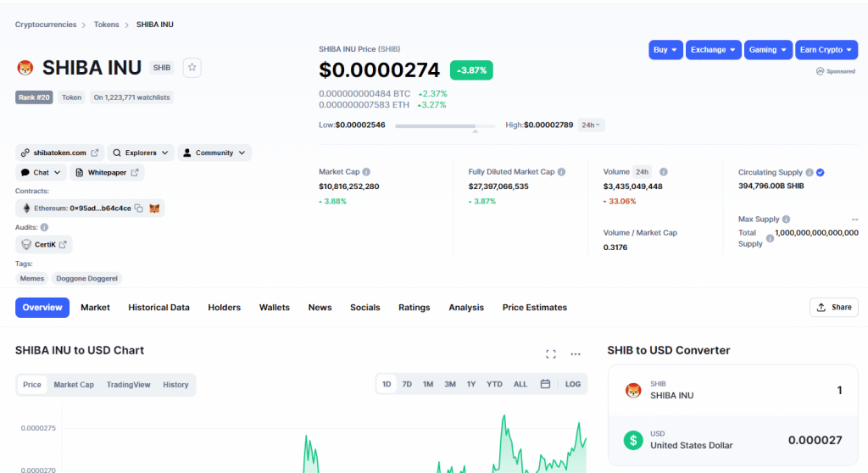
Task: Open Volume 24h period selector
Action: point(643,172)
